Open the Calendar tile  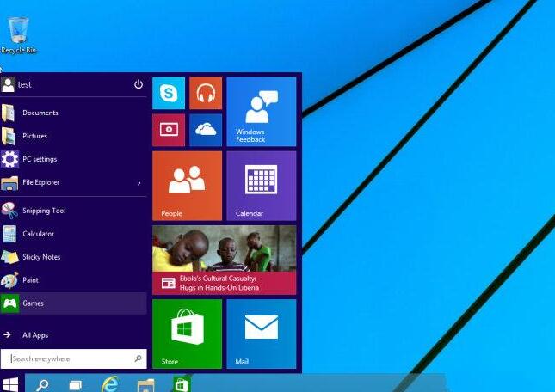[262, 186]
